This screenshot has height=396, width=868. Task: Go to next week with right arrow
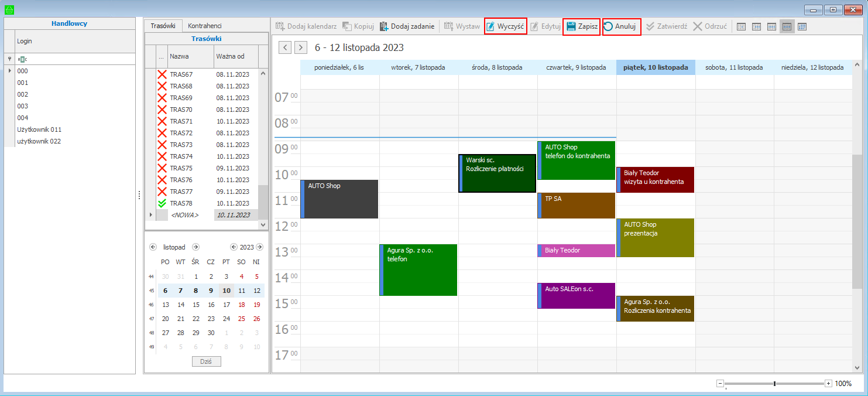(x=301, y=47)
